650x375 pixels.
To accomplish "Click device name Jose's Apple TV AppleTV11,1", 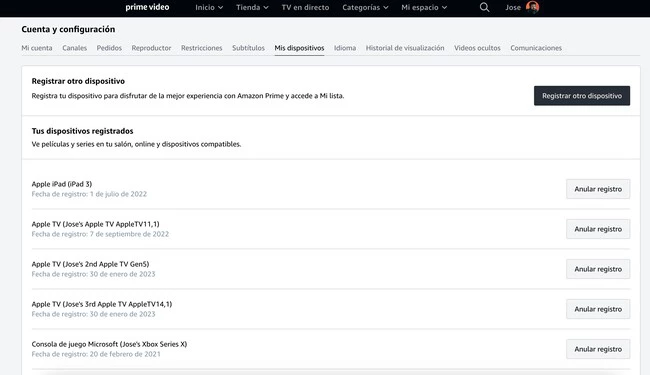I will [95, 224].
